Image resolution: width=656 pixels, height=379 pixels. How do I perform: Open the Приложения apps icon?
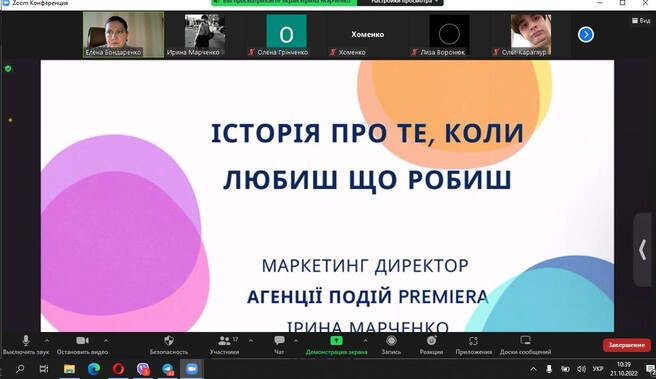(473, 341)
